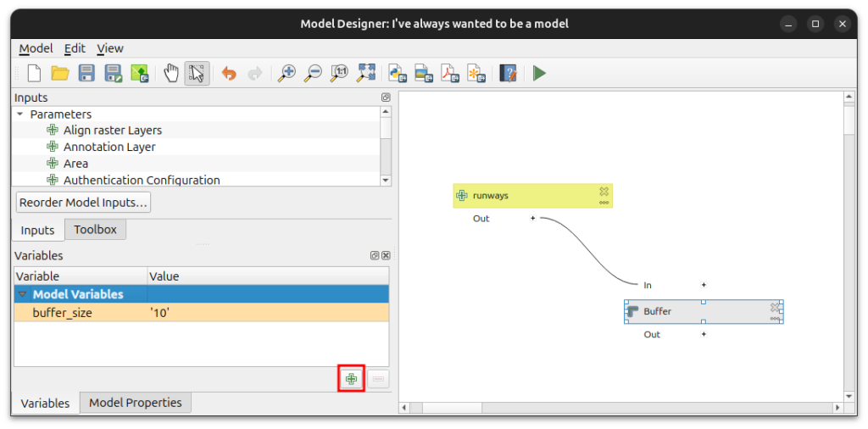Click the Open Model folder icon
868x429 pixels.
click(x=60, y=74)
